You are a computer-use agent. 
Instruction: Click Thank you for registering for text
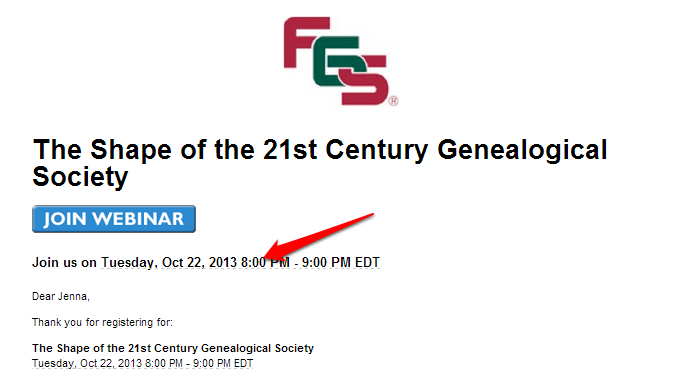[102, 323]
